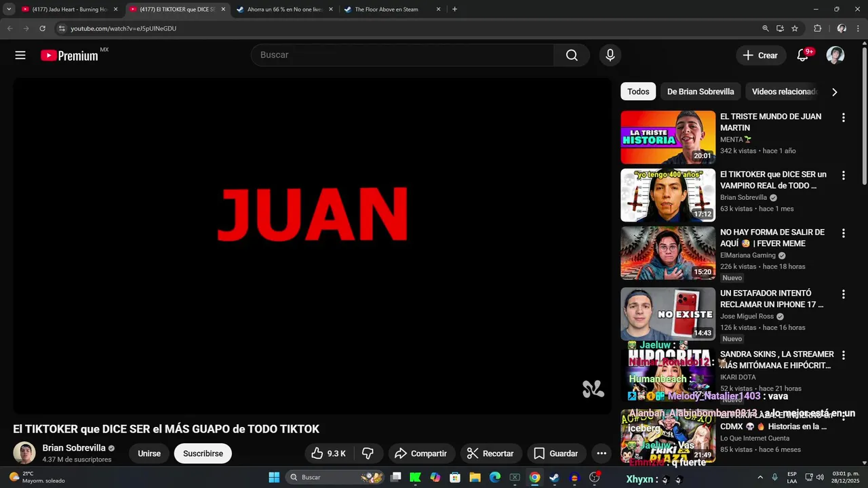Click the YouTube Buscar search field
The height and width of the screenshot is (488, 868).
(x=403, y=55)
